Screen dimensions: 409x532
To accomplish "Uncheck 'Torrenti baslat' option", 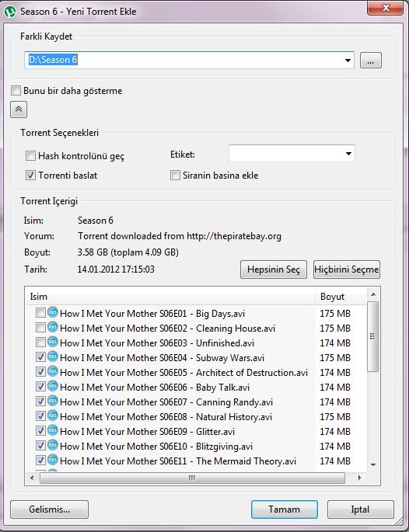I will (x=30, y=175).
